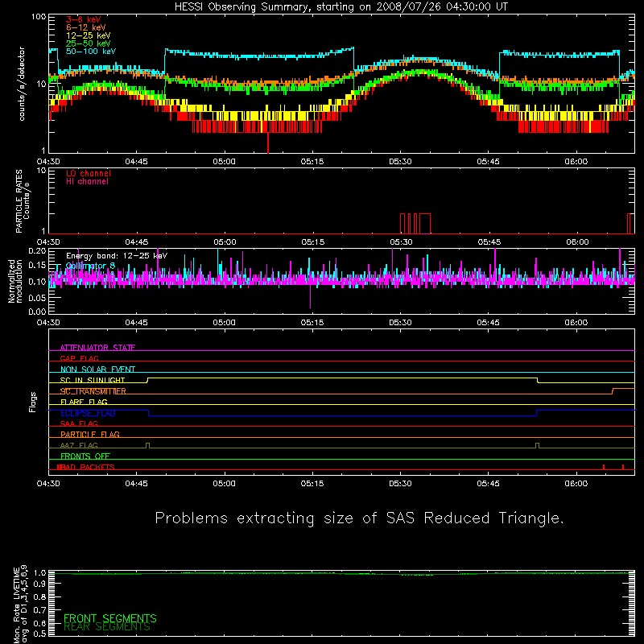Click the Energy band: 12-25 keV label
The height and width of the screenshot is (644, 644).
click(x=117, y=256)
